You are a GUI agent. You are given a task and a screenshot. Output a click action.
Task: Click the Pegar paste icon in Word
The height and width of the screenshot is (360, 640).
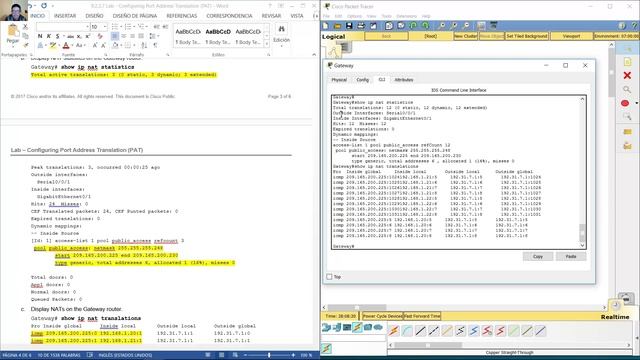[x=13, y=31]
